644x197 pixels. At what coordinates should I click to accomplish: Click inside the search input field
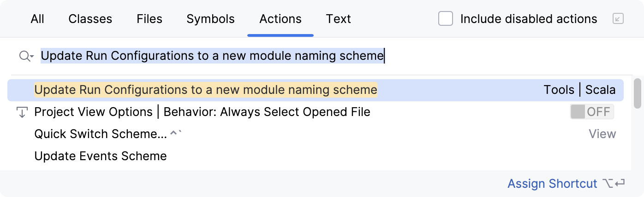pos(461,56)
